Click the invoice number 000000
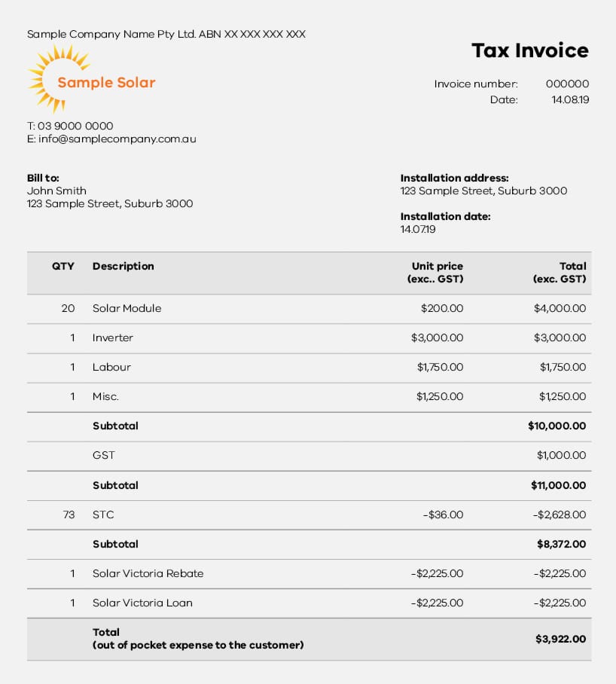Image resolution: width=616 pixels, height=684 pixels. [x=567, y=84]
